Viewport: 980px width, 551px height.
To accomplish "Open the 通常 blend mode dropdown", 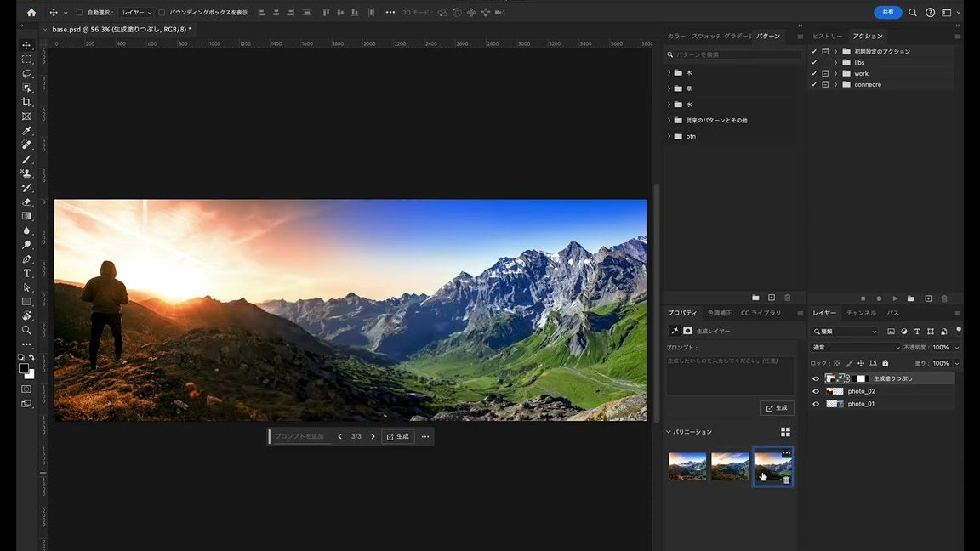I will (856, 347).
